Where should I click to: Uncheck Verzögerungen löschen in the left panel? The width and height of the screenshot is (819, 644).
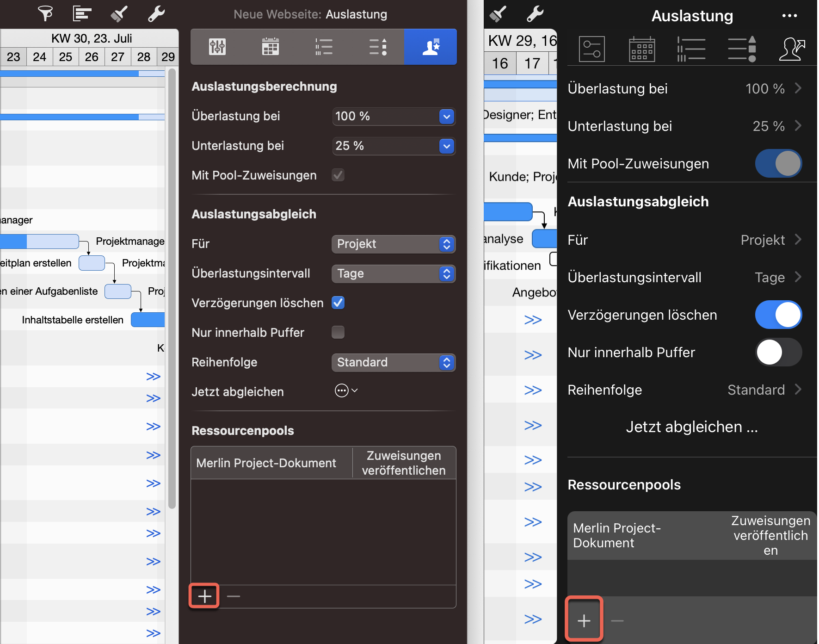click(x=338, y=303)
